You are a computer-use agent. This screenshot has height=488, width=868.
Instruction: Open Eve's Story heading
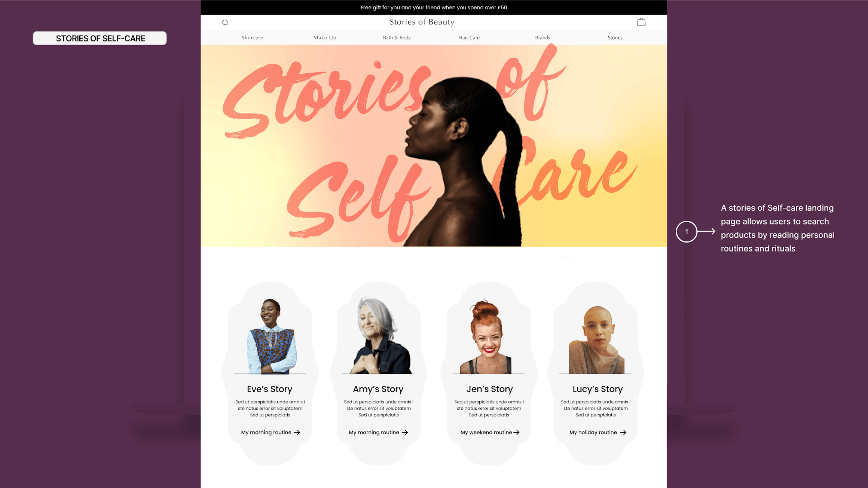tap(269, 389)
